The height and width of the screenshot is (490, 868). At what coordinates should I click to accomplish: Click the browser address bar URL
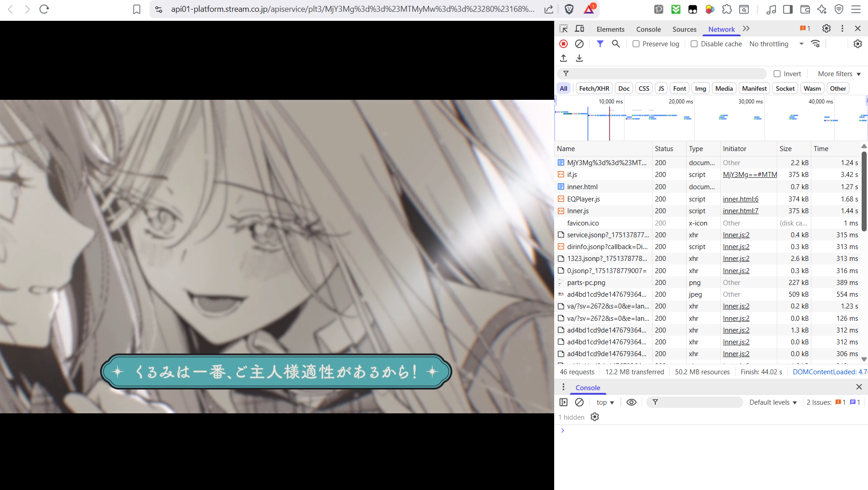pyautogui.click(x=352, y=9)
